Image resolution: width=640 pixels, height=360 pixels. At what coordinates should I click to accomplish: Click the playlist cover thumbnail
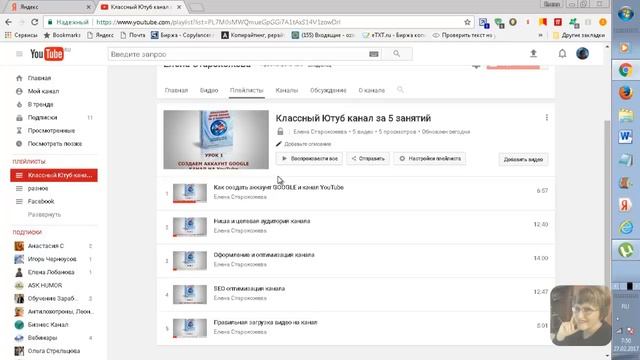(x=216, y=140)
